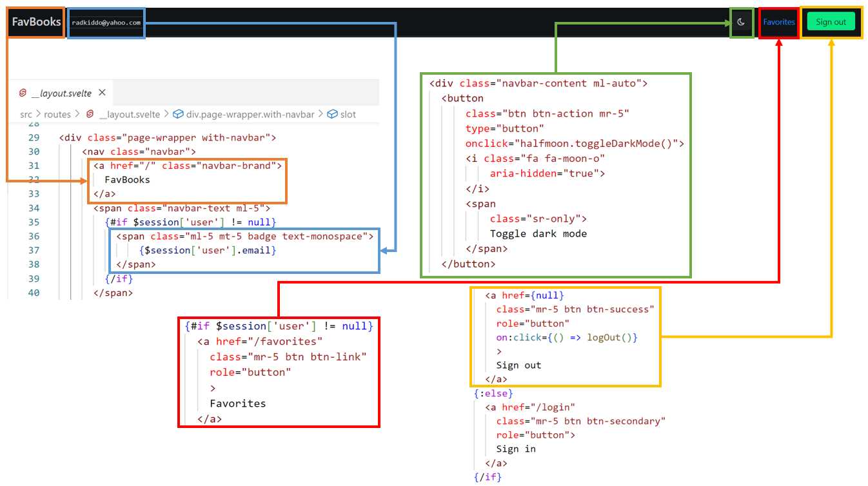Click the radkiddo@yahoo.com email badge
The image size is (868, 486).
coord(106,23)
